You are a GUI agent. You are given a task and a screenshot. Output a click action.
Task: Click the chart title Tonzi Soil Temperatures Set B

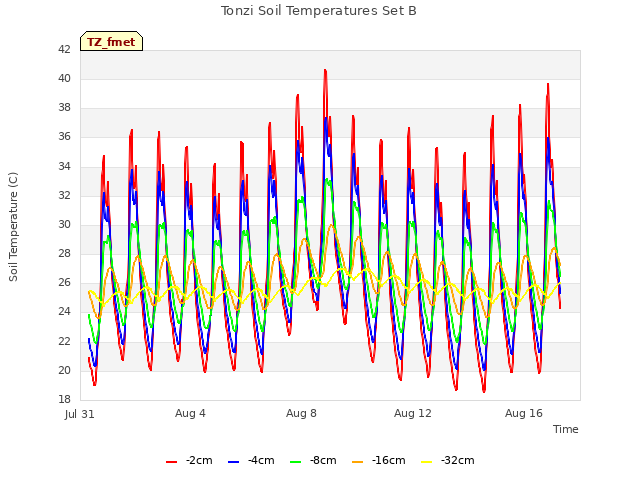[x=319, y=11]
